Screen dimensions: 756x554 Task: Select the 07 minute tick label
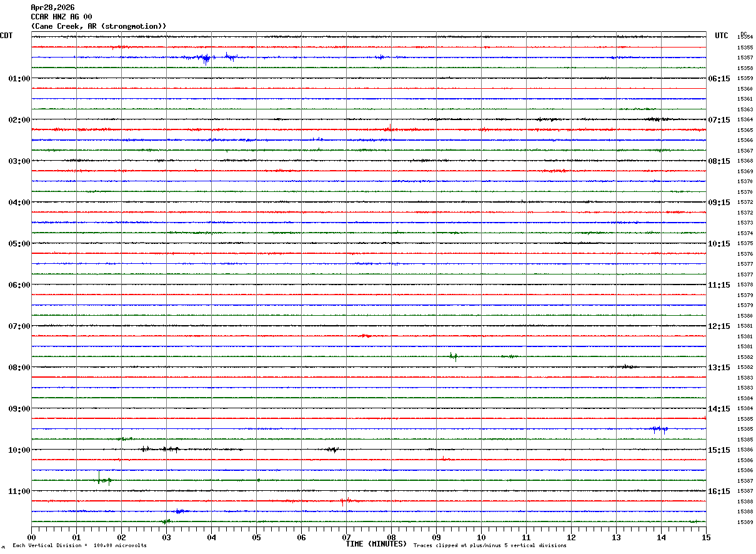346,537
